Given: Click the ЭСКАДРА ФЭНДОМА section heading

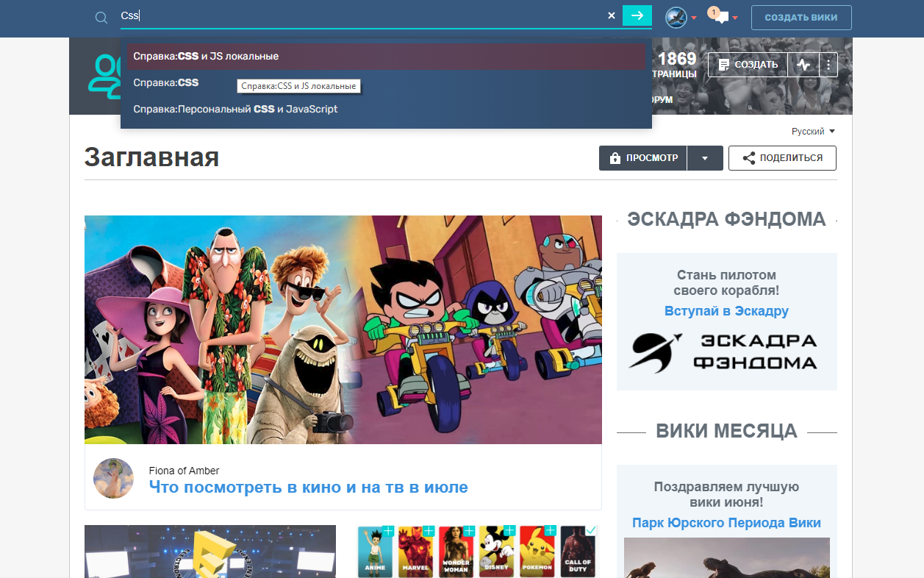Looking at the screenshot, I should point(726,219).
